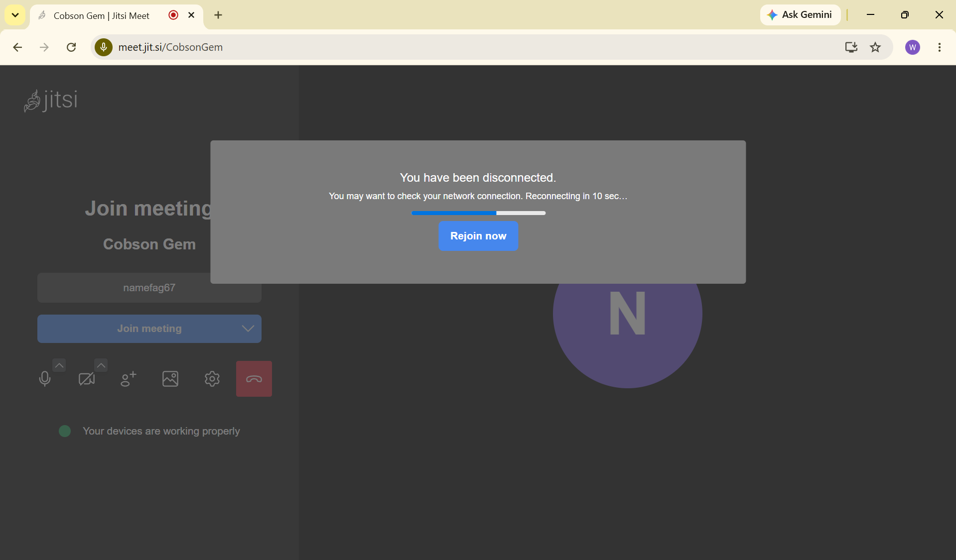Click the Rejoin now button
Screen dimensions: 956x560
478,236
